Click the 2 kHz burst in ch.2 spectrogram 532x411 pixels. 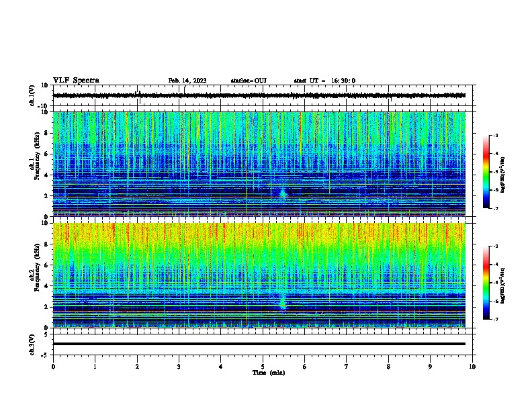point(283,302)
